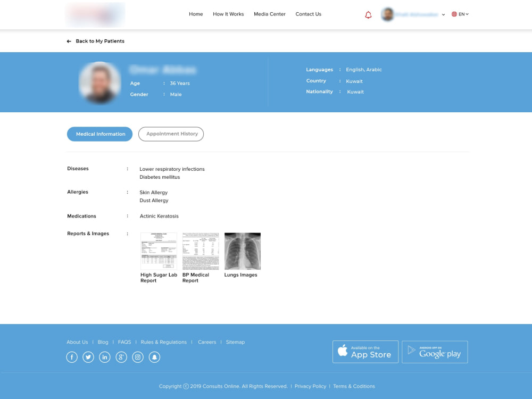Click the Diseases label
This screenshot has height=399, width=532.
coord(78,169)
